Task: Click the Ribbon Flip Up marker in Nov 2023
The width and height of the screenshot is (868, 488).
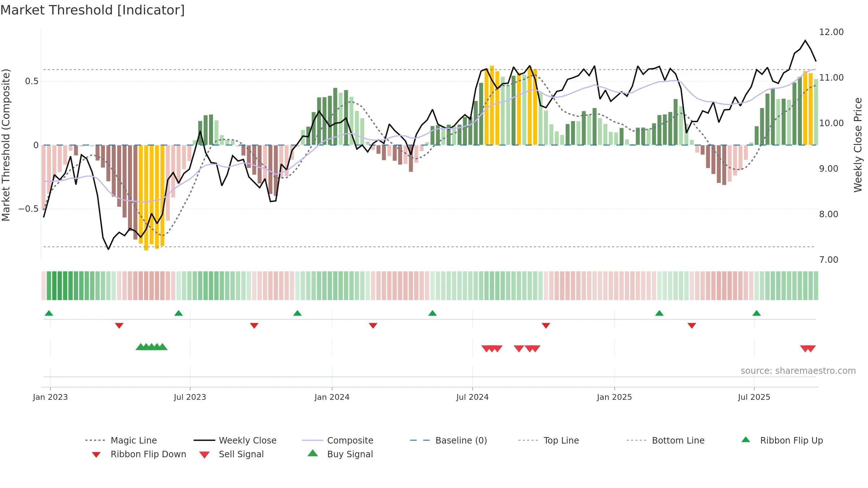Action: [x=297, y=313]
